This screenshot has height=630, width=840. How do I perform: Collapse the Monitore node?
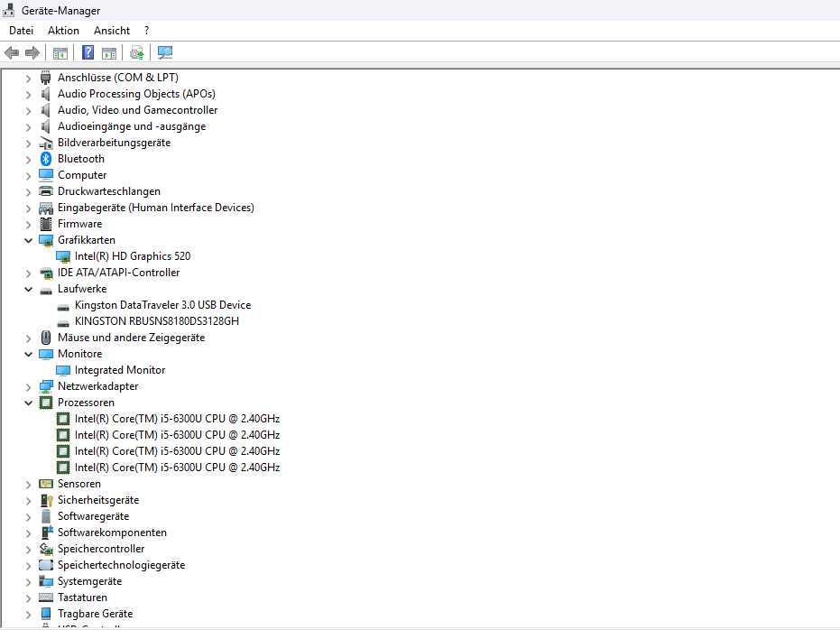(x=28, y=354)
